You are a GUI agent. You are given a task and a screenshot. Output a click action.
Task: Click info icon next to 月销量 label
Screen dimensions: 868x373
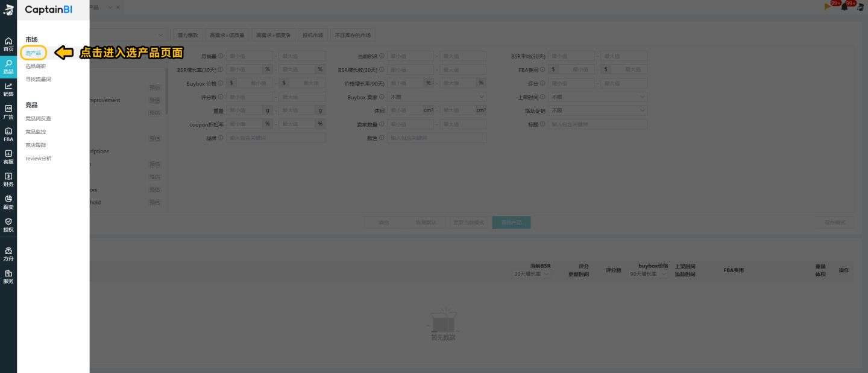[x=221, y=56]
